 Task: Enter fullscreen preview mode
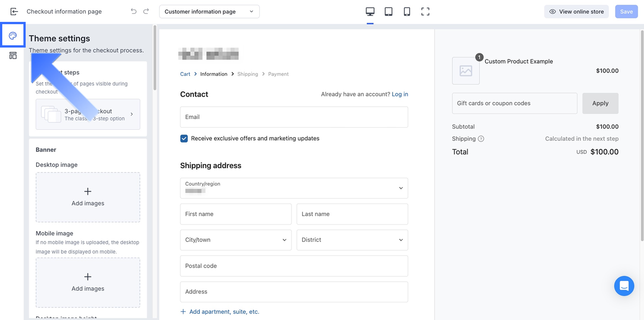425,12
